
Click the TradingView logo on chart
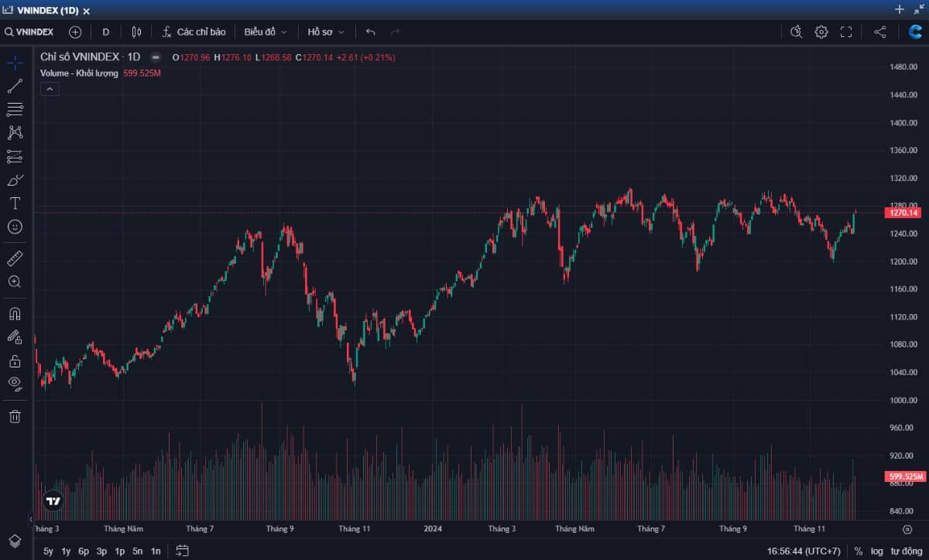click(x=53, y=500)
